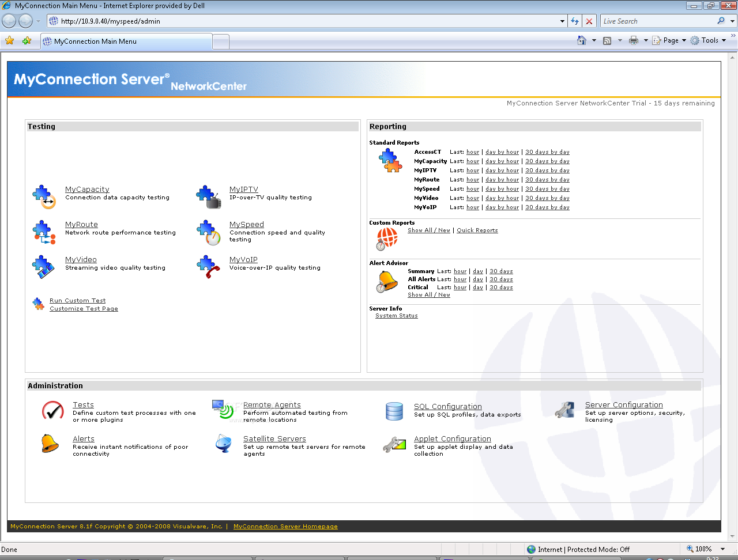Expand the Home button dropdown arrow
The image size is (738, 560).
point(594,40)
